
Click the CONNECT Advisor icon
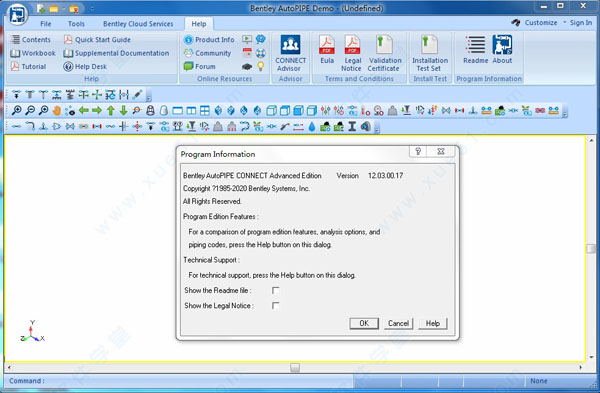290,53
